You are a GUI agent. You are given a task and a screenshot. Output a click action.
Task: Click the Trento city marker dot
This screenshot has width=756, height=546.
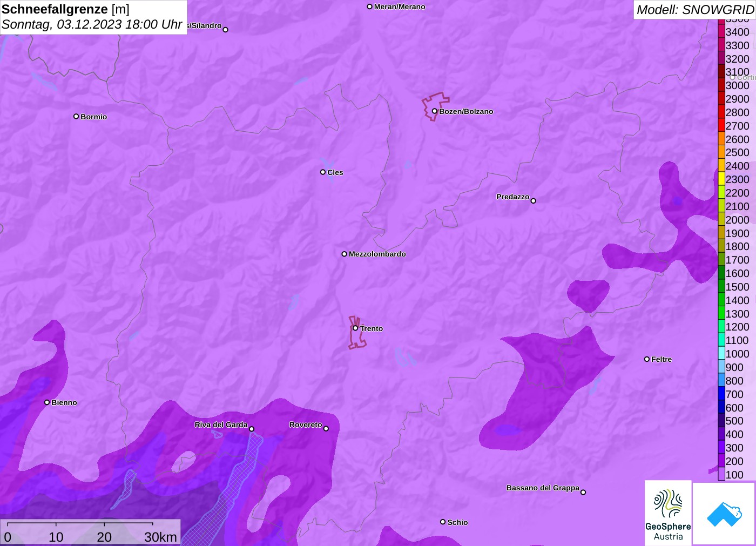click(355, 328)
